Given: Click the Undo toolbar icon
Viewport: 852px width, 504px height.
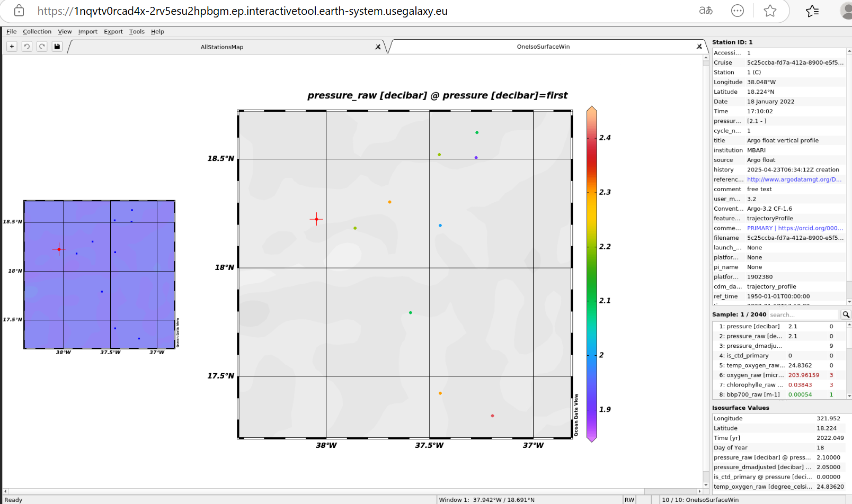Looking at the screenshot, I should coord(26,46).
